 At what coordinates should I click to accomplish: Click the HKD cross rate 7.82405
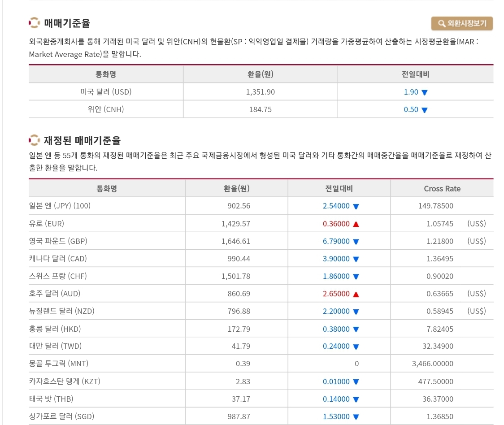click(440, 329)
